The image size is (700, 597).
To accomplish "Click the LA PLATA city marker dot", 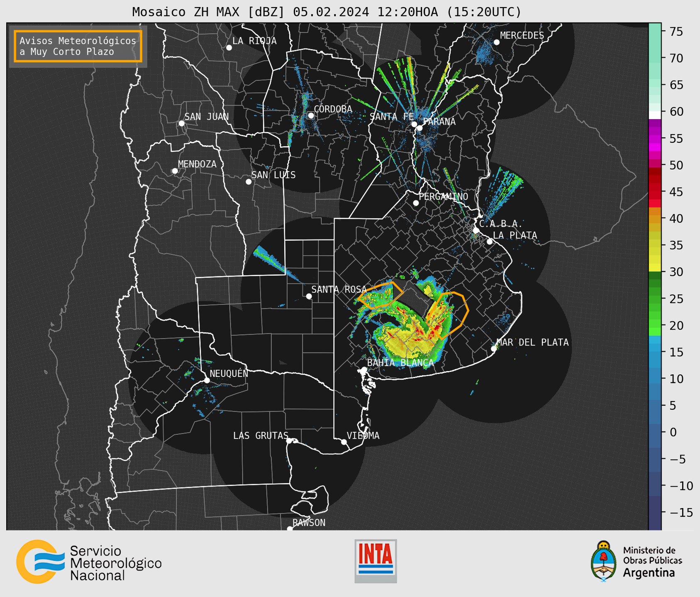I will tap(490, 242).
